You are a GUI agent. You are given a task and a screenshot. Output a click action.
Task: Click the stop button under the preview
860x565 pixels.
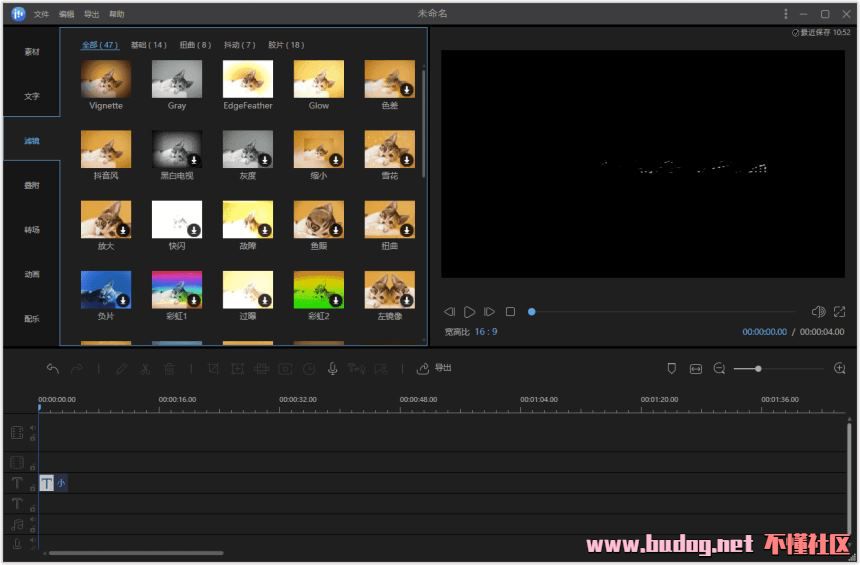tap(510, 312)
